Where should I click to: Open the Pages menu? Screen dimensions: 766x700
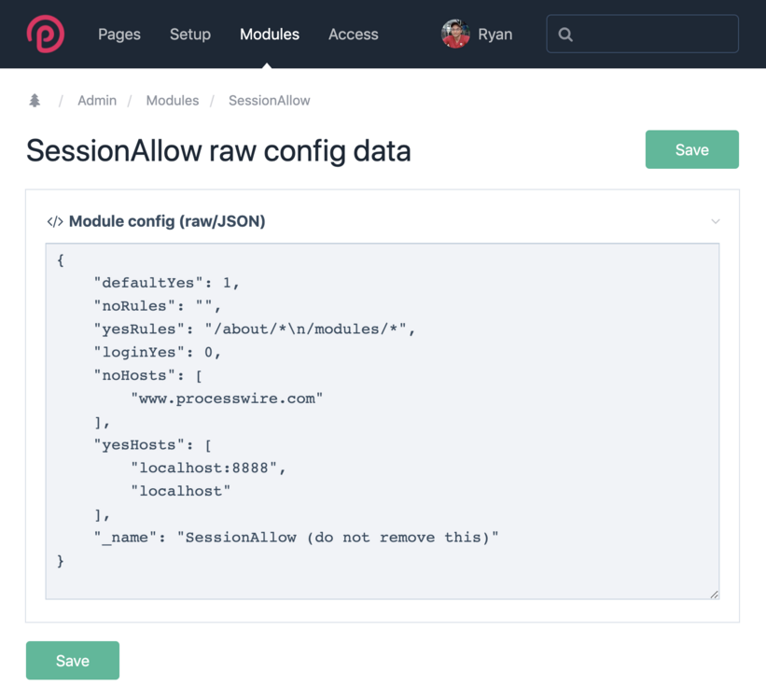[x=119, y=35]
